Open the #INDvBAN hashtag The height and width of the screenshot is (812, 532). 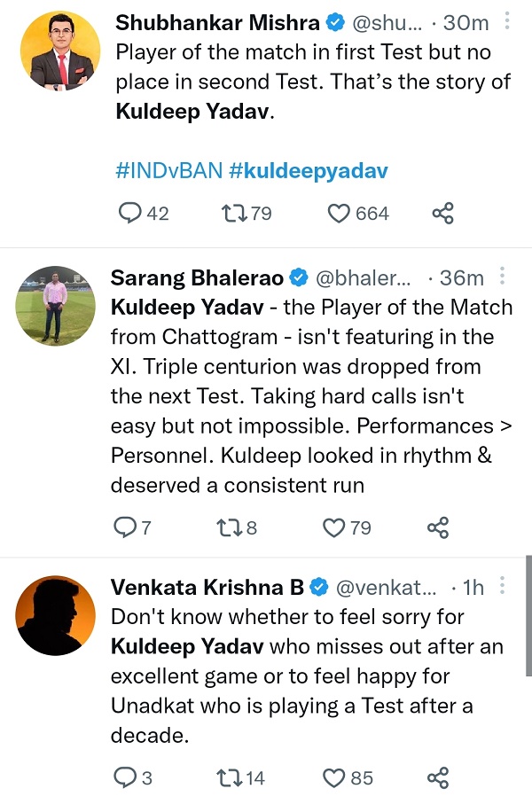pyautogui.click(x=168, y=170)
